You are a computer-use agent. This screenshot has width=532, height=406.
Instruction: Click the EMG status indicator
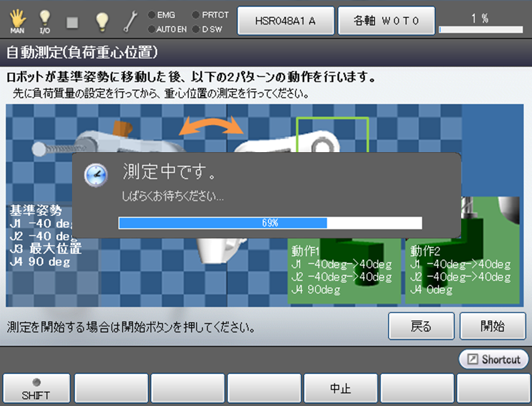point(163,14)
